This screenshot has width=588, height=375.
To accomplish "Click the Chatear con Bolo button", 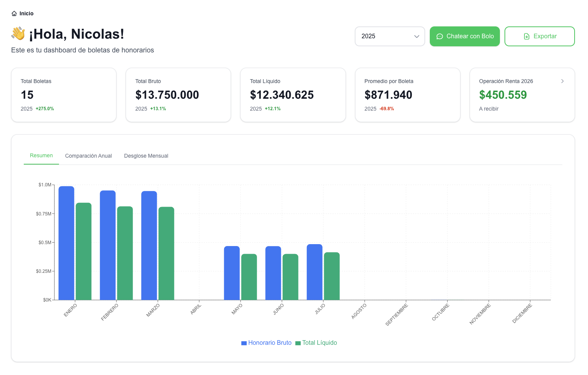I will (465, 36).
